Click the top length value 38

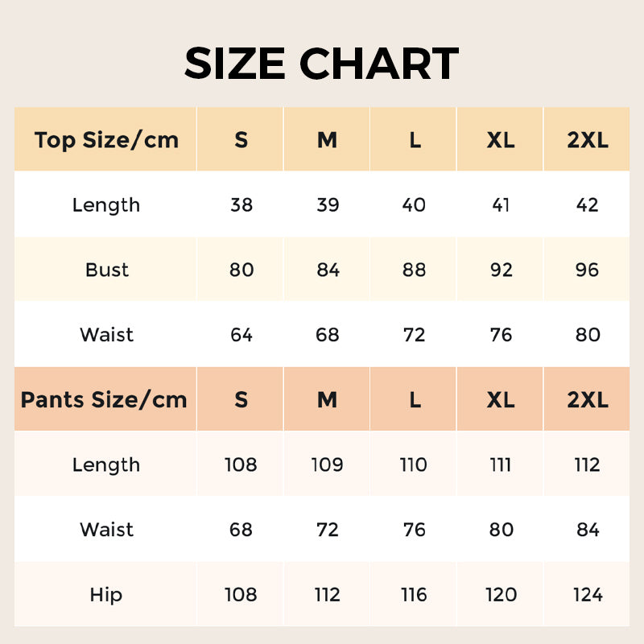point(242,205)
